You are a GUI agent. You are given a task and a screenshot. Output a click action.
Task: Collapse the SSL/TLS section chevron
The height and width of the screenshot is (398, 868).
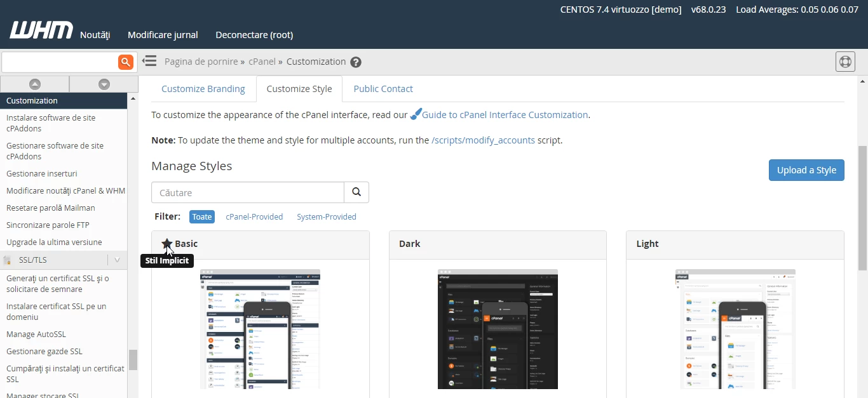point(117,260)
